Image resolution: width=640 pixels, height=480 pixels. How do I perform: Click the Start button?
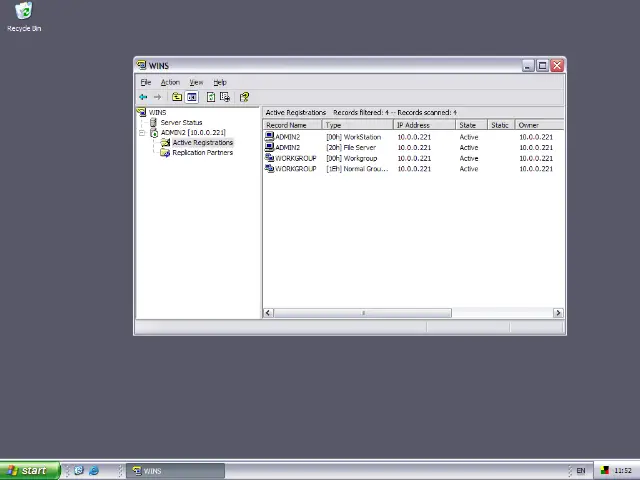(29, 471)
